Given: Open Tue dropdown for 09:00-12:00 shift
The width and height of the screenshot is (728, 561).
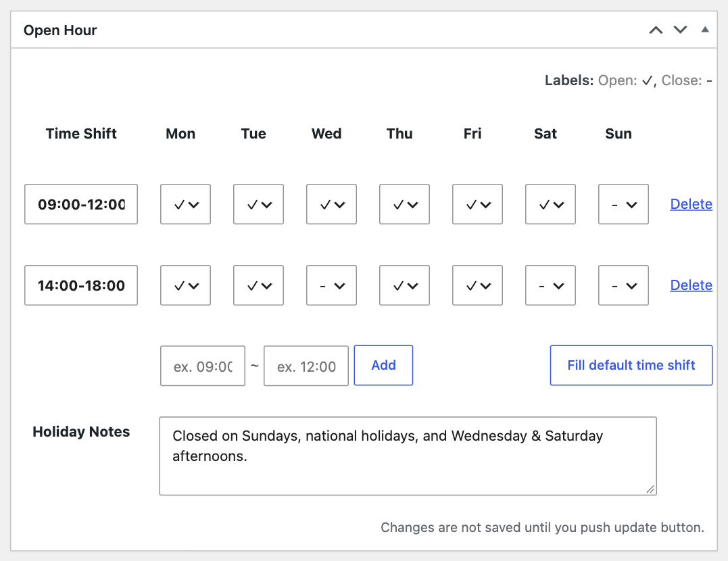Looking at the screenshot, I should 258,204.
